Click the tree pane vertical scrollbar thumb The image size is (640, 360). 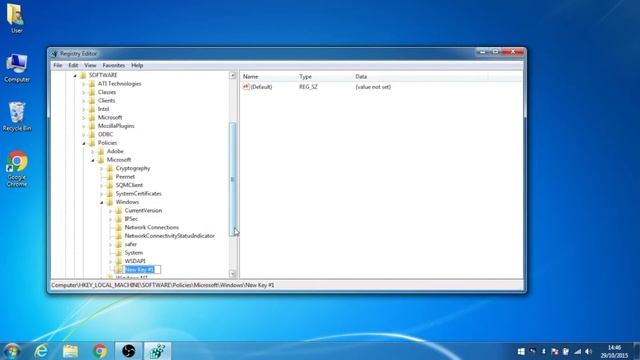(x=233, y=179)
